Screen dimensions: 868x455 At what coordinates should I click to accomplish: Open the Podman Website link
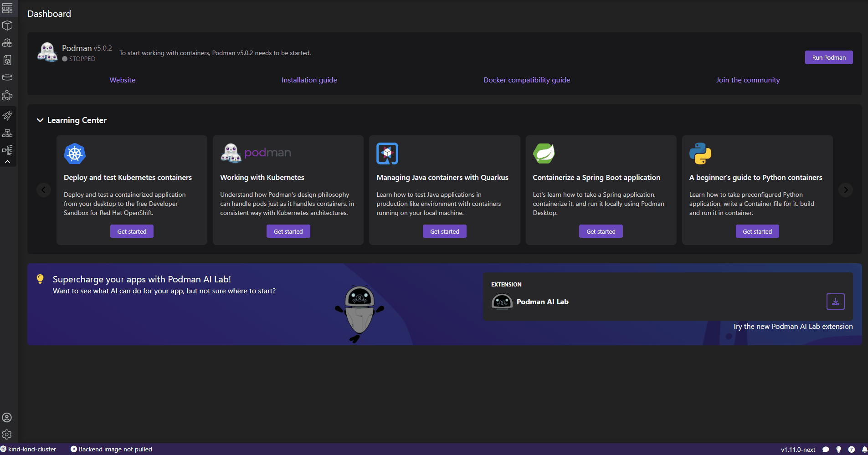tap(123, 80)
